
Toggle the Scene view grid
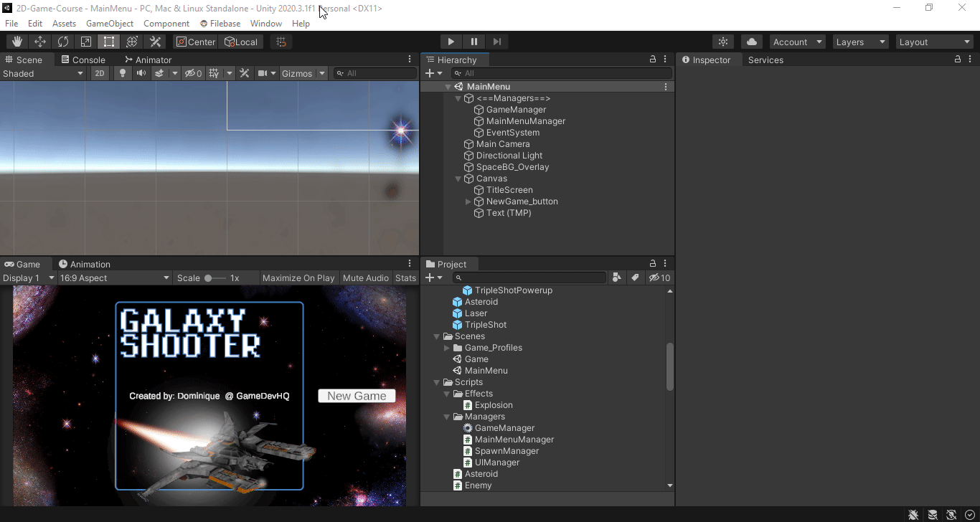(x=215, y=73)
